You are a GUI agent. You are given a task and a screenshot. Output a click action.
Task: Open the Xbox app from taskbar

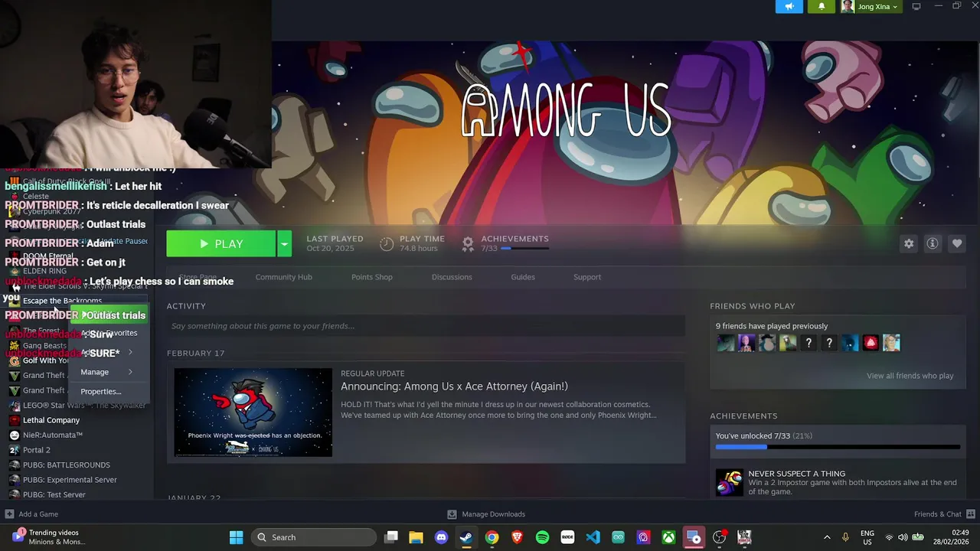668,537
